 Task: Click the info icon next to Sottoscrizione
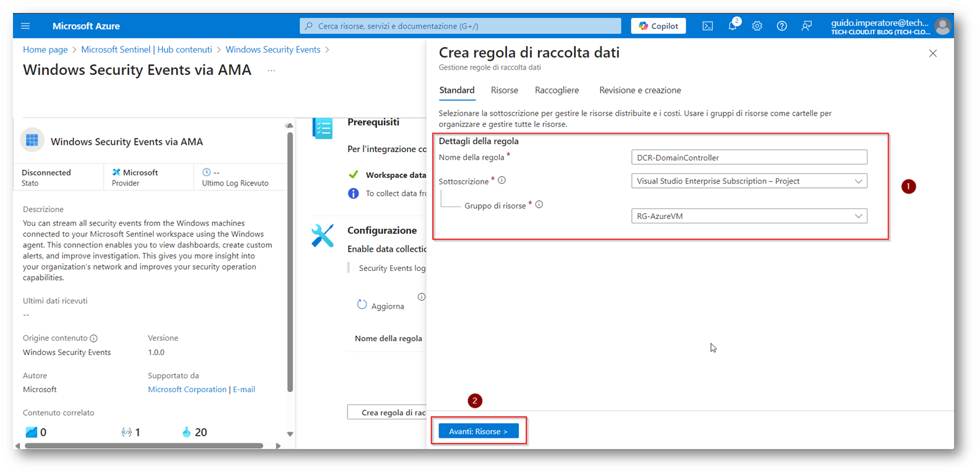point(502,181)
